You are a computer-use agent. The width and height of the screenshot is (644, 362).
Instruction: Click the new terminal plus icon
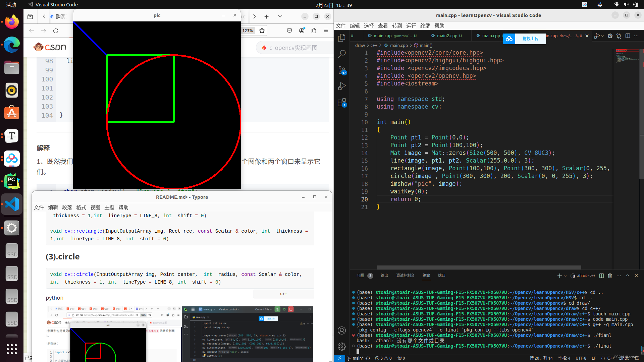(x=559, y=276)
